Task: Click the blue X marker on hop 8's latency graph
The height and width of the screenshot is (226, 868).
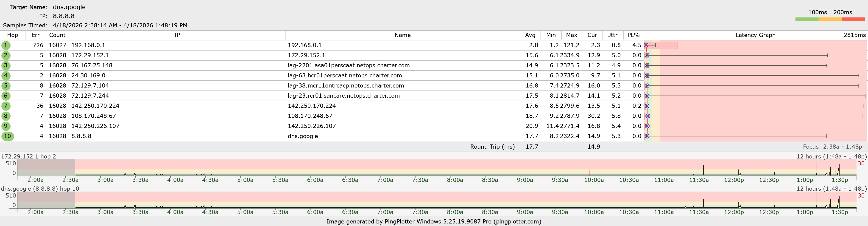Action: point(648,116)
